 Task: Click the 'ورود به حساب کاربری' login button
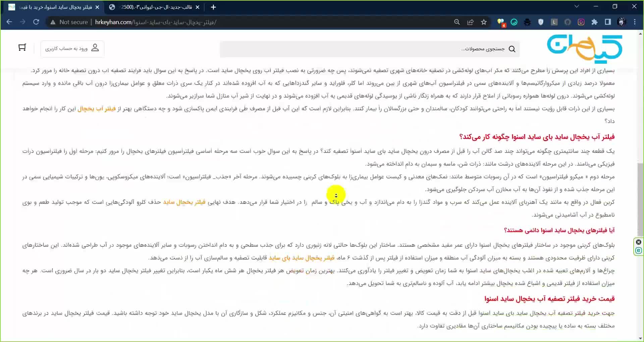tap(72, 49)
